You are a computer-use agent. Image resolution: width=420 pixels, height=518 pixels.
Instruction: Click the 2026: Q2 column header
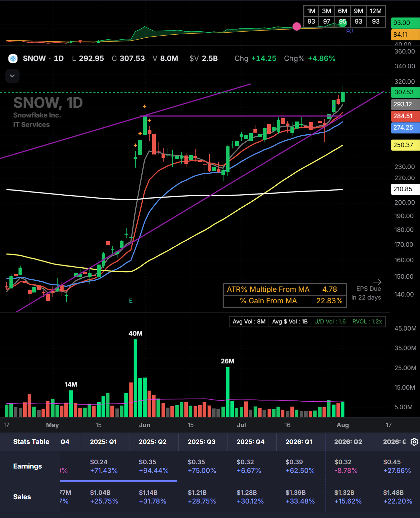[x=348, y=442]
